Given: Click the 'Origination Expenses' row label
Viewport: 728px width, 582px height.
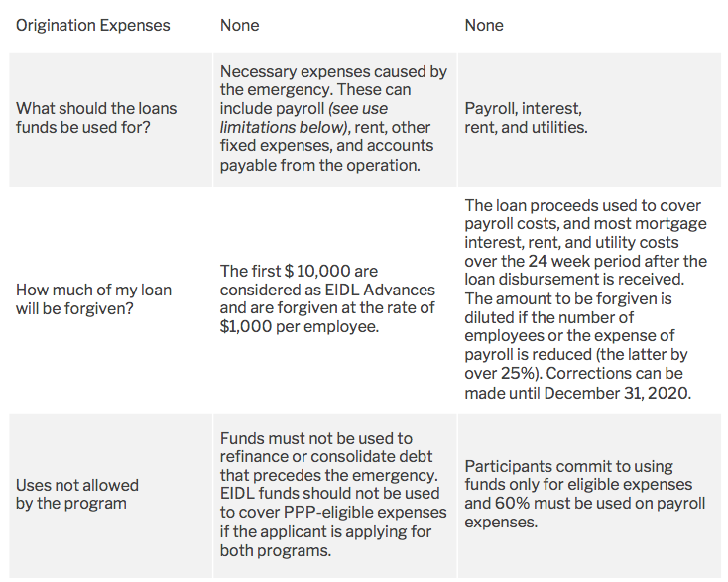Looking at the screenshot, I should coord(93,25).
